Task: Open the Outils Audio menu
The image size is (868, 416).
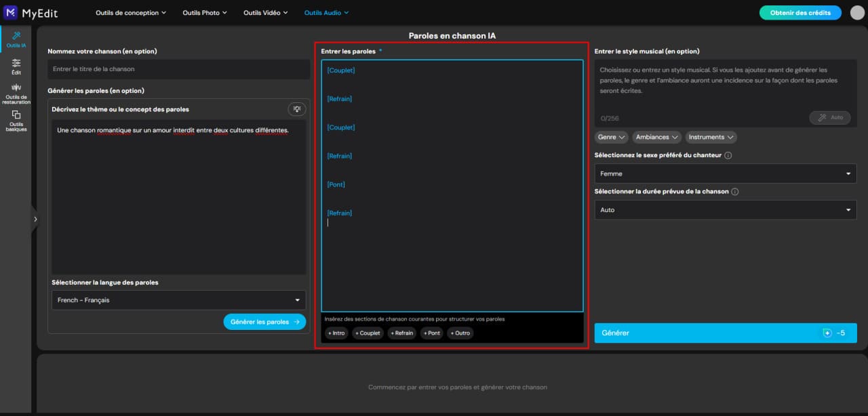Action: [326, 12]
